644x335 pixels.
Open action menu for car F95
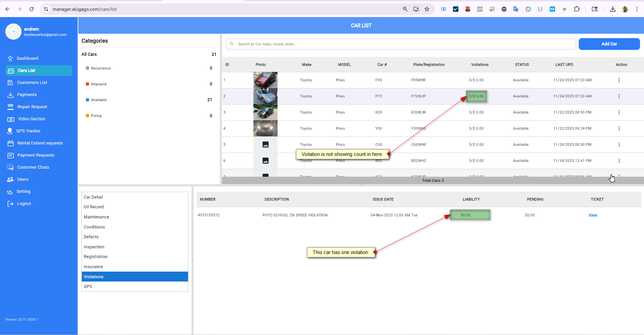(x=619, y=80)
